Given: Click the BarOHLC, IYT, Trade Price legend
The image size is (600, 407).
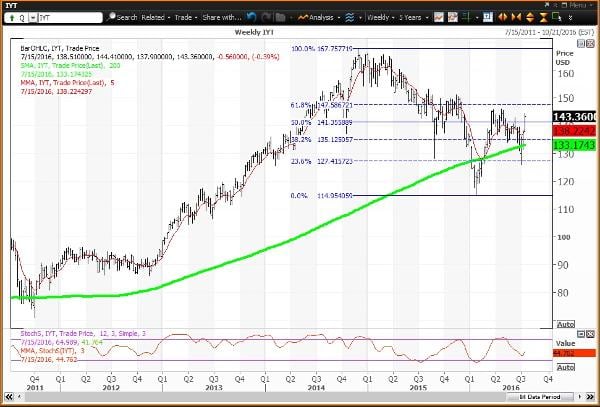Looking at the screenshot, I should tap(60, 49).
